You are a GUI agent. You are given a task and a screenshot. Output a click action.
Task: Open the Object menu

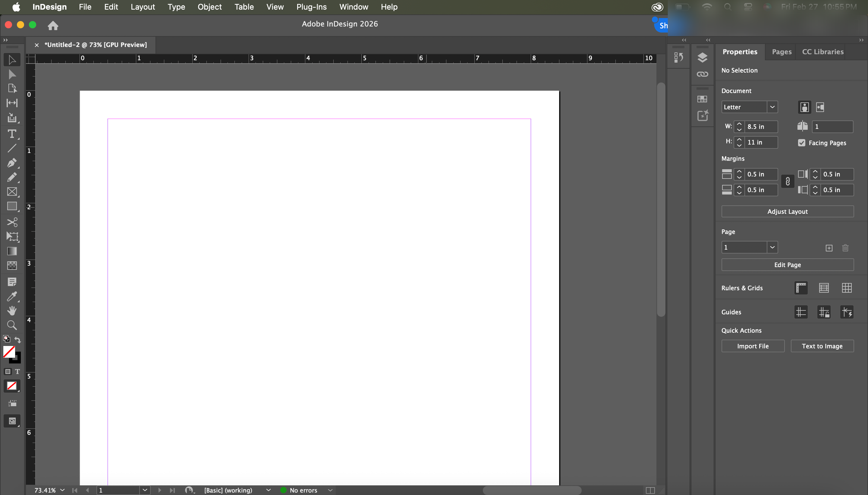[209, 7]
